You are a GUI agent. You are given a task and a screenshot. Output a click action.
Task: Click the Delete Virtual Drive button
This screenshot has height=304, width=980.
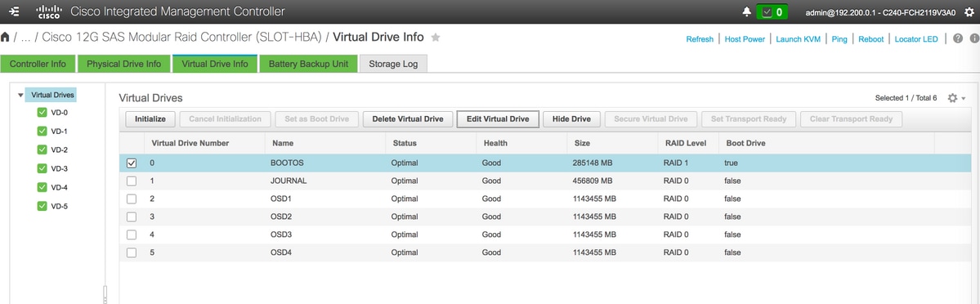pyautogui.click(x=408, y=118)
